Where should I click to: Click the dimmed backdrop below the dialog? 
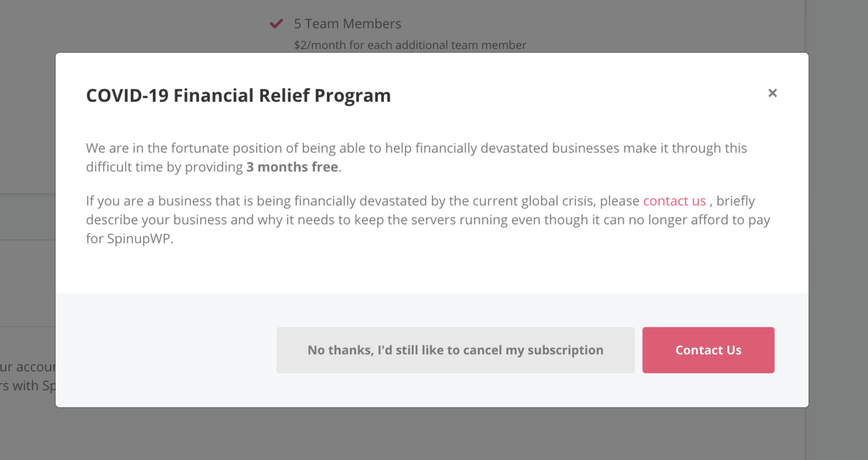tap(432, 434)
